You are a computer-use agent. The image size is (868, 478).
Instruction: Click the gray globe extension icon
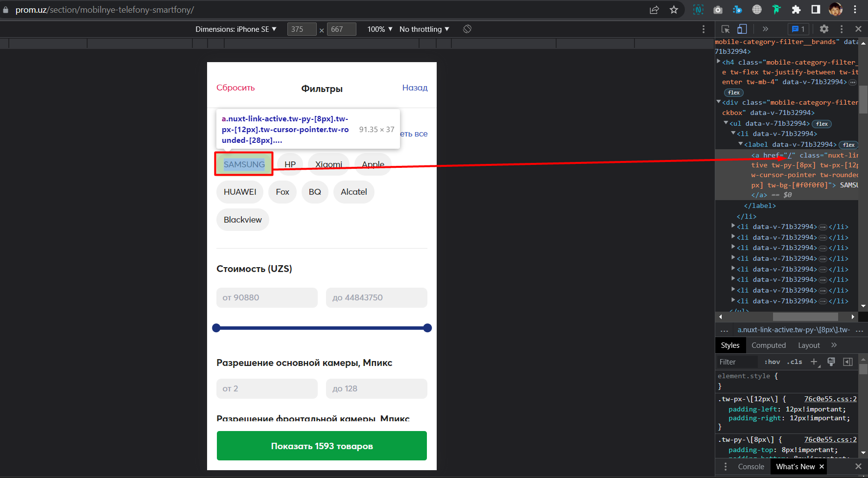tap(757, 10)
